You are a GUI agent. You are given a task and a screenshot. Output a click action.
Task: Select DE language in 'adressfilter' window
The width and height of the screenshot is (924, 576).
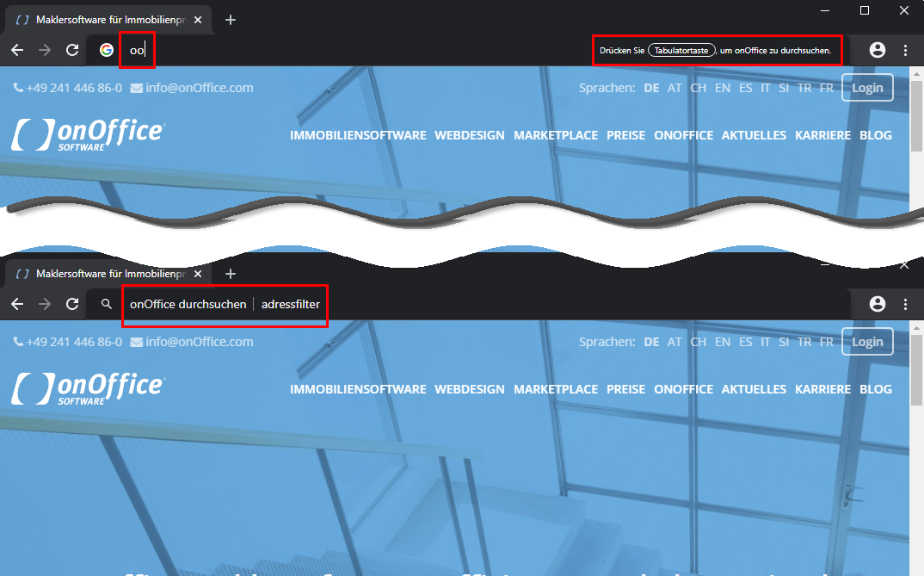tap(652, 342)
